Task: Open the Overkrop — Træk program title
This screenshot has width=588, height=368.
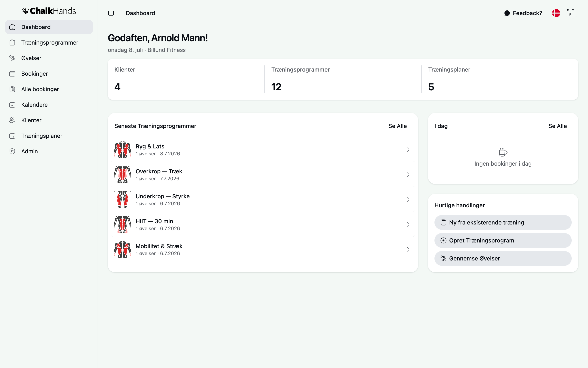Action: click(159, 171)
